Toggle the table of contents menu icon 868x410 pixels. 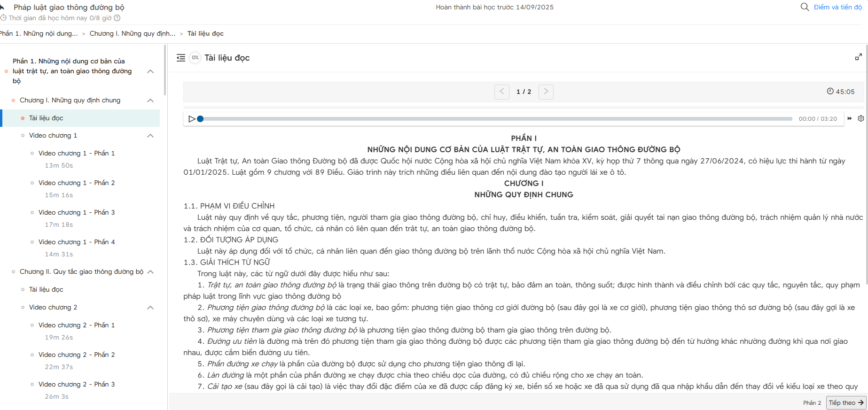181,58
